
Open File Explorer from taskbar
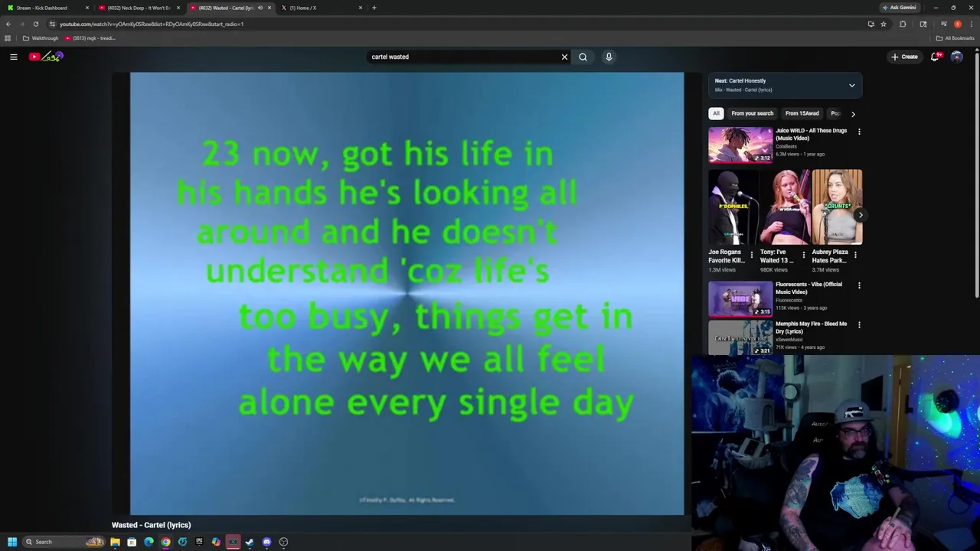tap(115, 542)
